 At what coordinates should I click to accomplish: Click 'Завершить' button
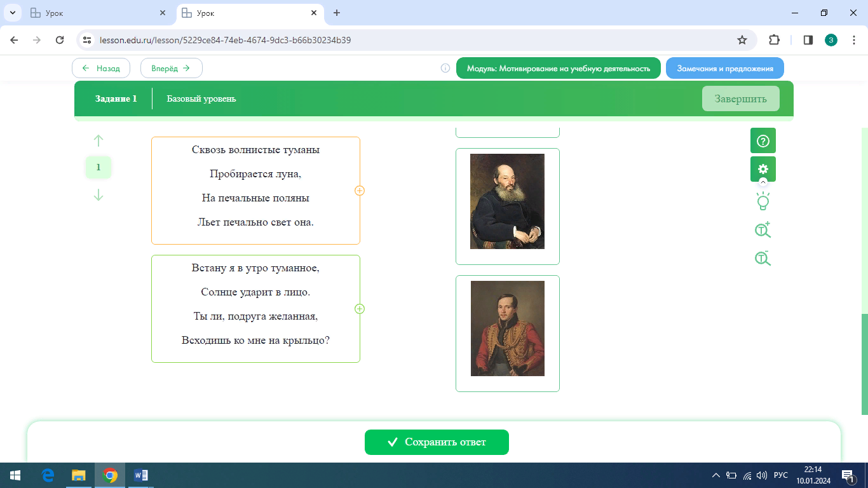740,98
